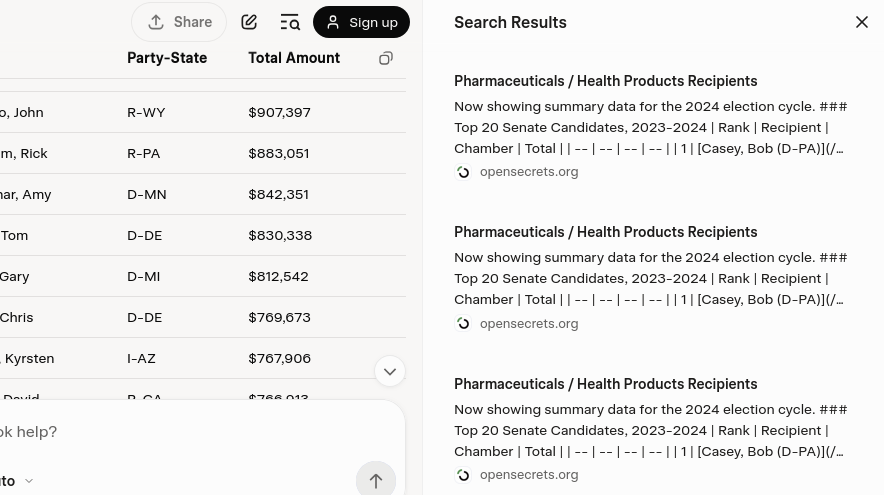884x495 pixels.
Task: Click the Share button label
Action: coord(193,22)
